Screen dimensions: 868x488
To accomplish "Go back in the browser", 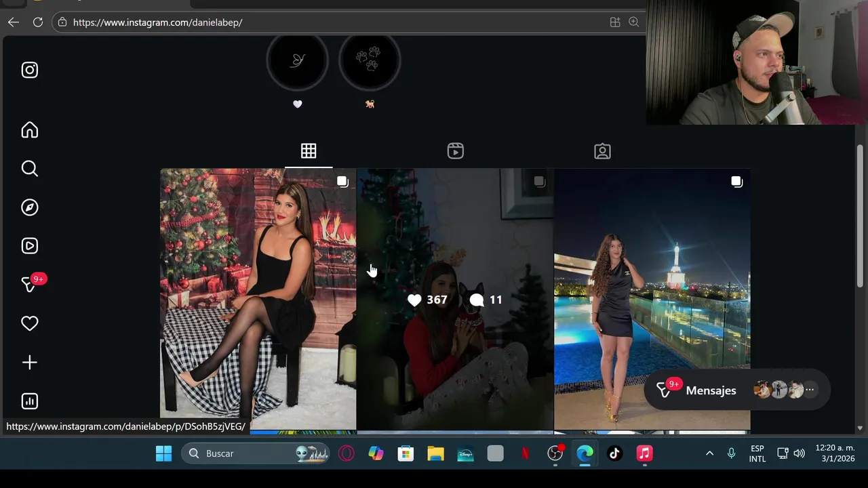I will (x=14, y=22).
